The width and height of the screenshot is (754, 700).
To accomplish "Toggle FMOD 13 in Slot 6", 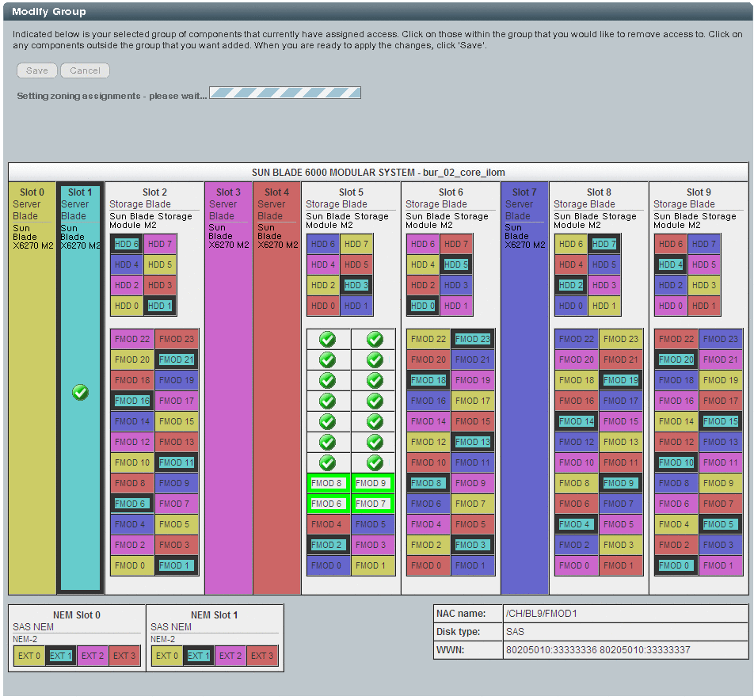I will (x=473, y=442).
